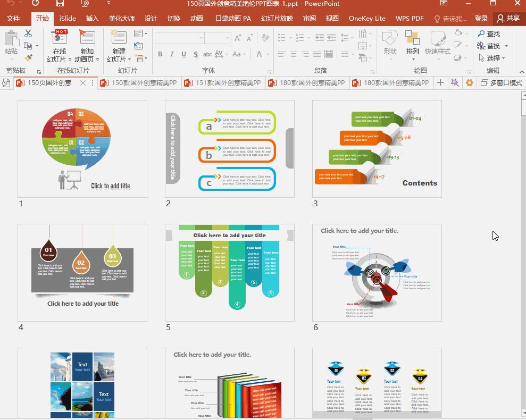Image resolution: width=526 pixels, height=420 pixels.
Task: Open the File menu tab
Action: tap(13, 19)
